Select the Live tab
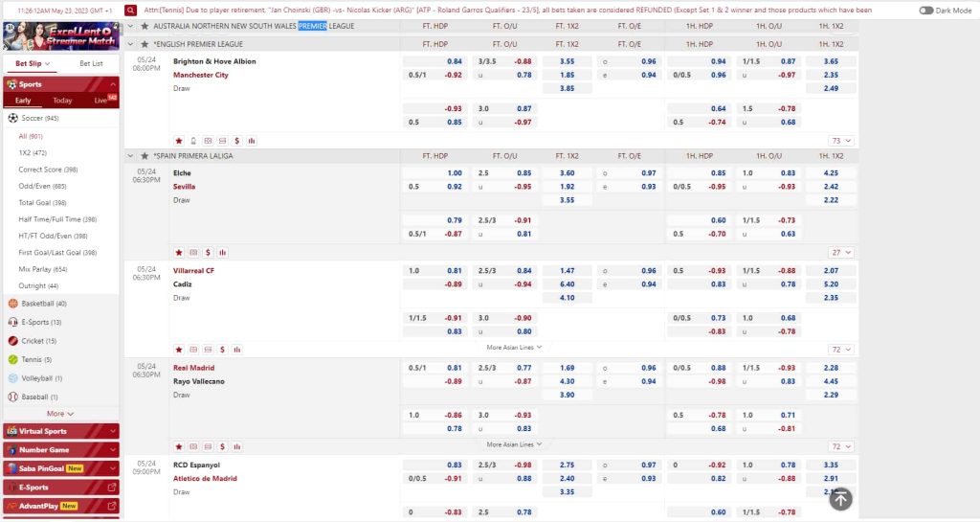Screen dimensions: 980x522 click(x=101, y=101)
